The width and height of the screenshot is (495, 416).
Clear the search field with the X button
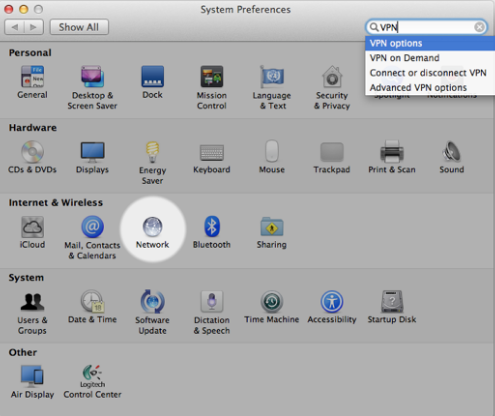(x=479, y=27)
